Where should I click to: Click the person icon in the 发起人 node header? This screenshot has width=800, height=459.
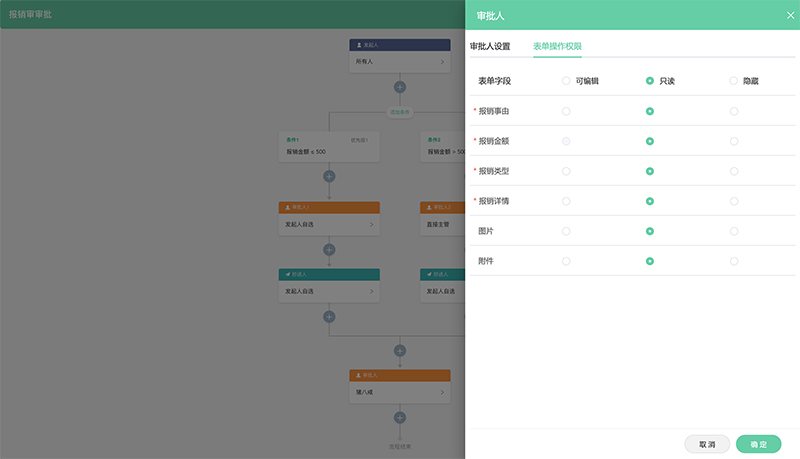(x=359, y=45)
